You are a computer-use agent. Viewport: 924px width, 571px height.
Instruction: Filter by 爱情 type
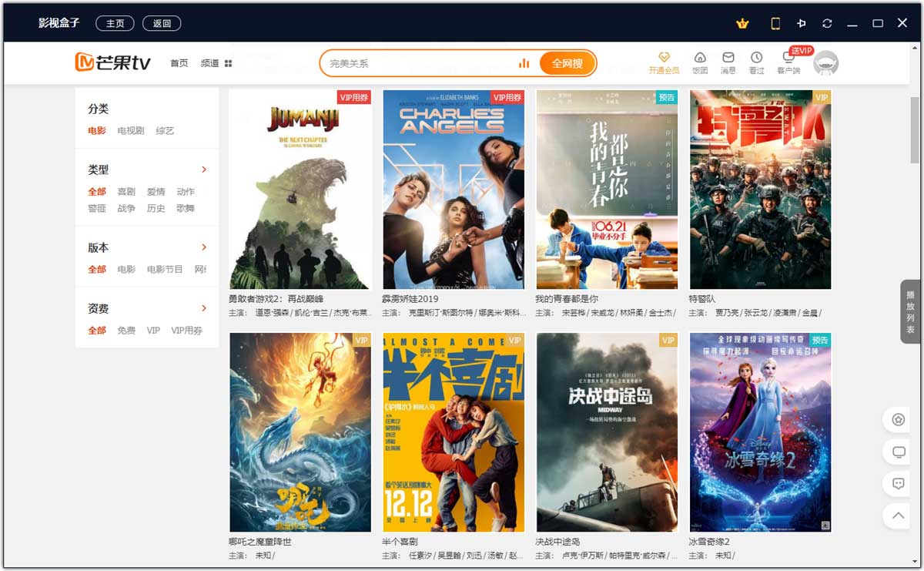click(x=156, y=192)
